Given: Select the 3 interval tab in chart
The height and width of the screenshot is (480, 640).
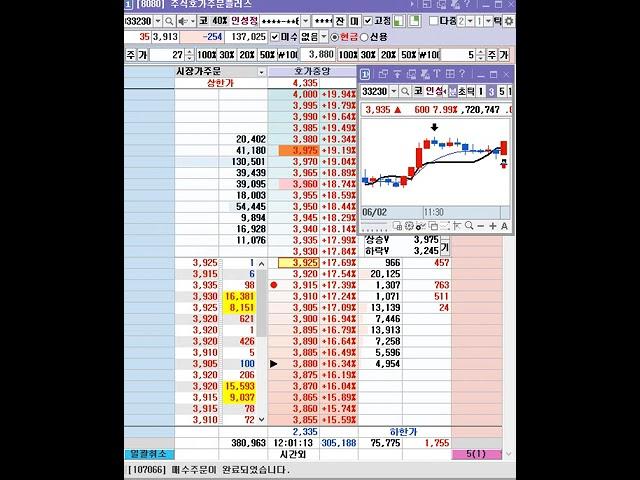Looking at the screenshot, I should (x=491, y=91).
